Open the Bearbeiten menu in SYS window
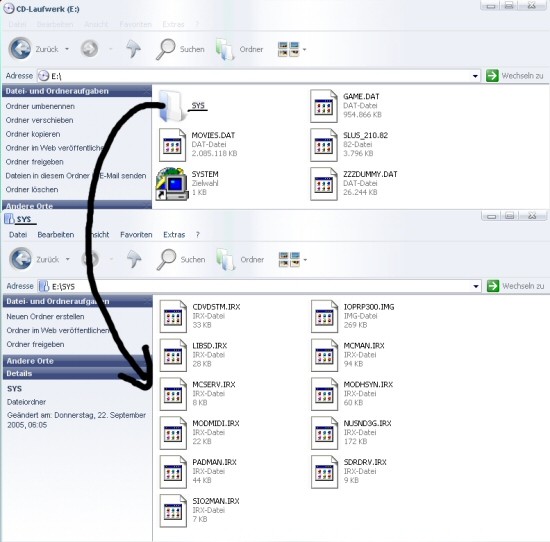The image size is (550, 542). (56, 235)
